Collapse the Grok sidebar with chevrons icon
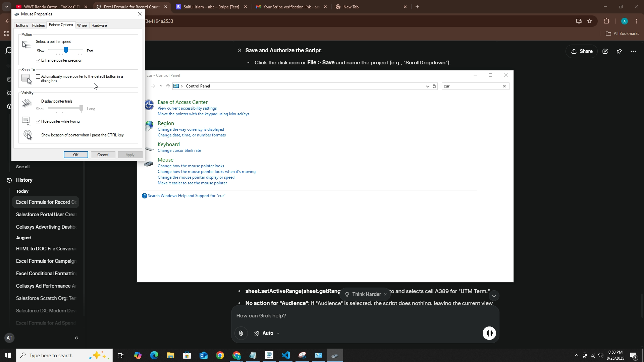 pyautogui.click(x=76, y=338)
